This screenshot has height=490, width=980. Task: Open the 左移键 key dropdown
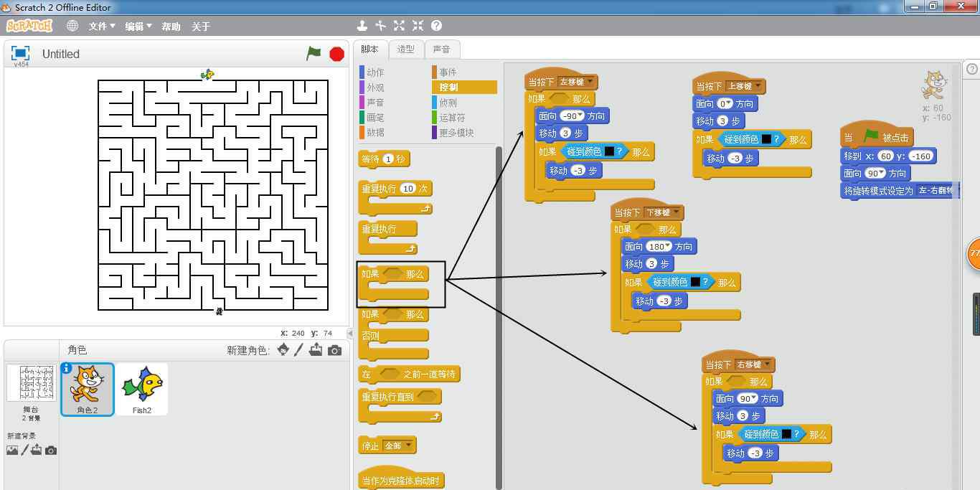(x=576, y=82)
